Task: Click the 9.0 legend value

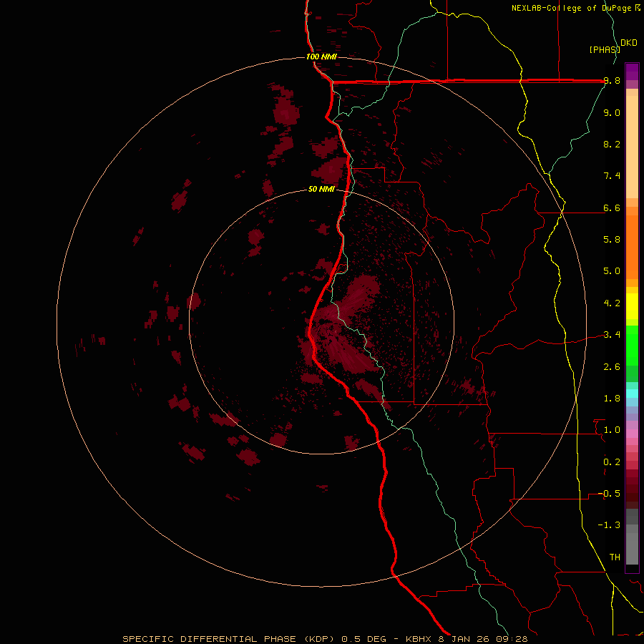Action: tap(612, 112)
